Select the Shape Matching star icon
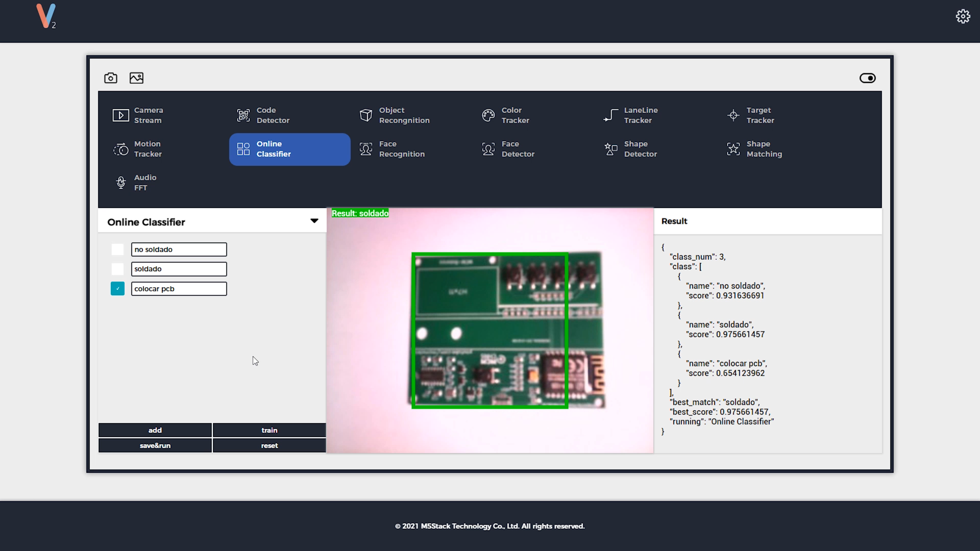This screenshot has width=980, height=551. pyautogui.click(x=733, y=149)
